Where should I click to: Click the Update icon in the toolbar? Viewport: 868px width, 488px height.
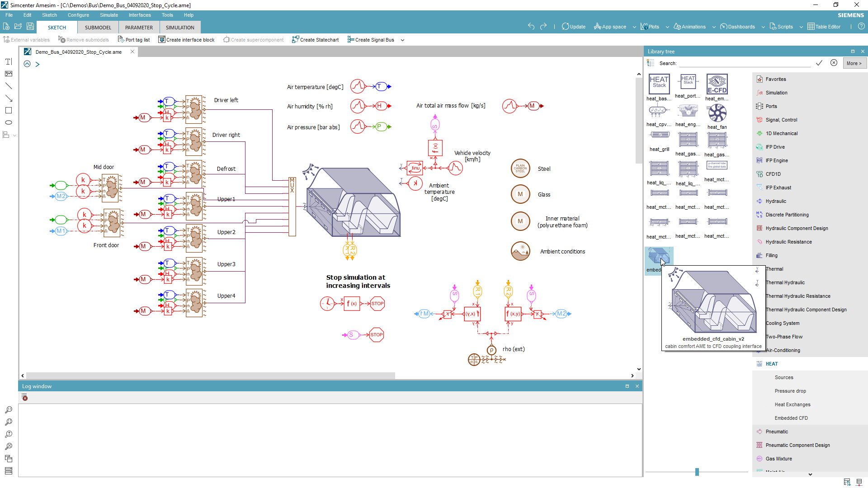coord(573,27)
